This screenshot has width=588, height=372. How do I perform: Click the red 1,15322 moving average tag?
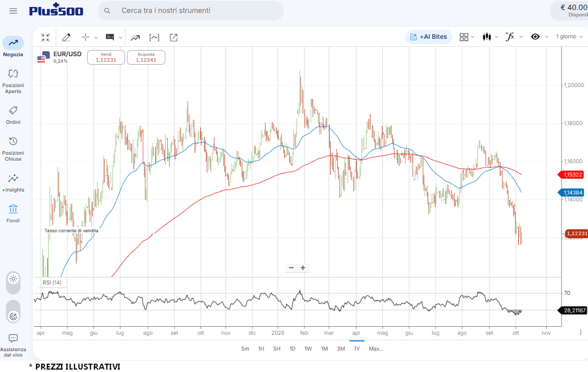tap(572, 175)
